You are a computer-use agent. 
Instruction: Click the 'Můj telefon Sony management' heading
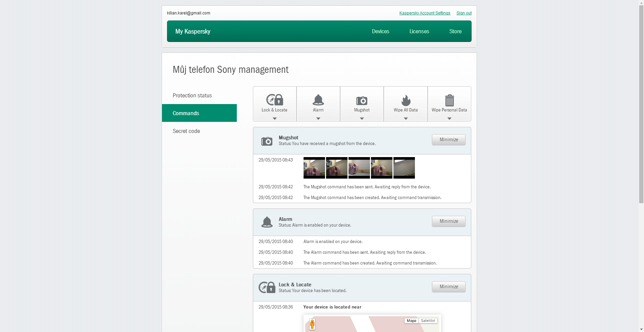click(230, 69)
